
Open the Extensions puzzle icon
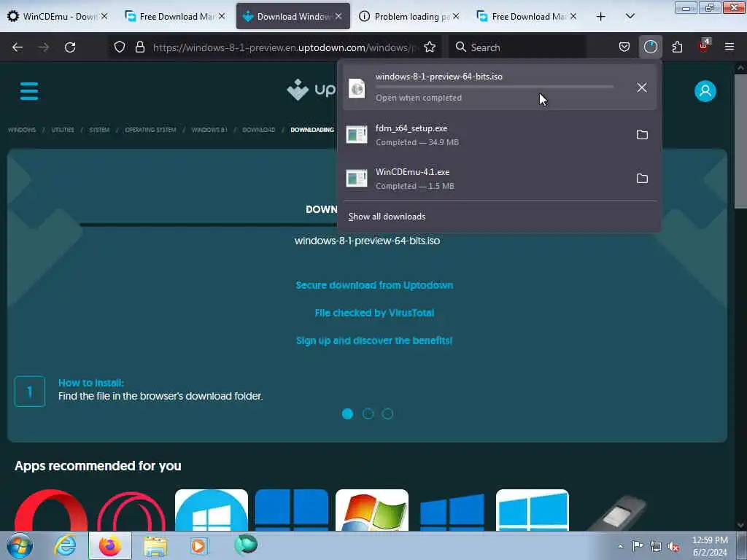[x=677, y=47]
